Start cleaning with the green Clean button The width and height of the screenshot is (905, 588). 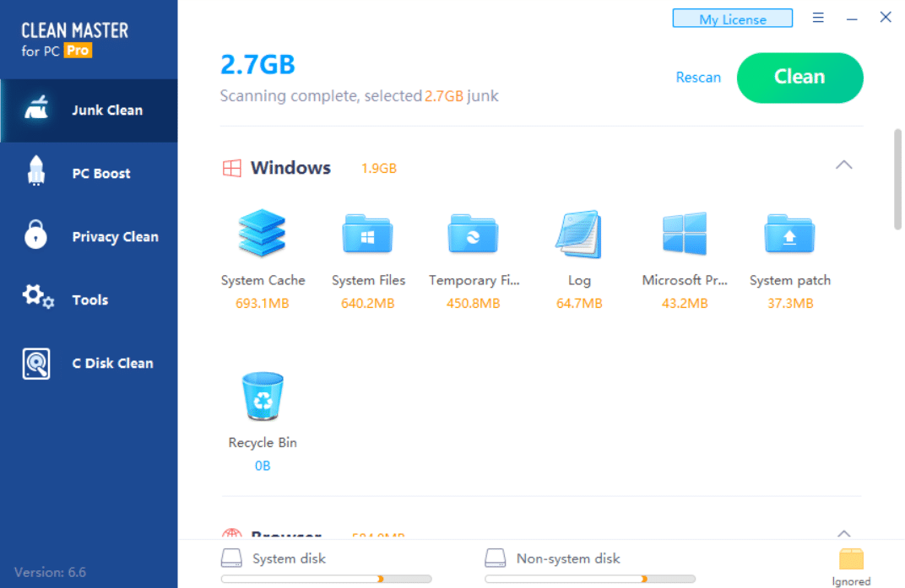(800, 78)
